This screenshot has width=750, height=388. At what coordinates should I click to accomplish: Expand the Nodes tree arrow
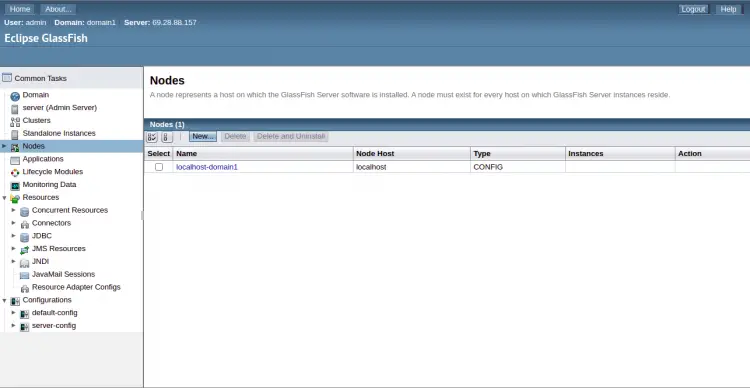tap(4, 146)
